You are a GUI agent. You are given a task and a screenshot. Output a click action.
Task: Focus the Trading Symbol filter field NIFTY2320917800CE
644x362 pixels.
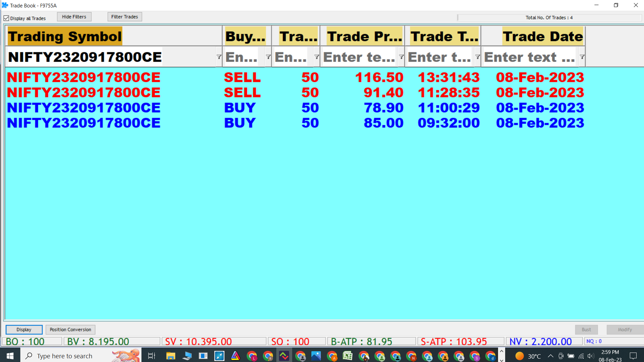point(111,57)
